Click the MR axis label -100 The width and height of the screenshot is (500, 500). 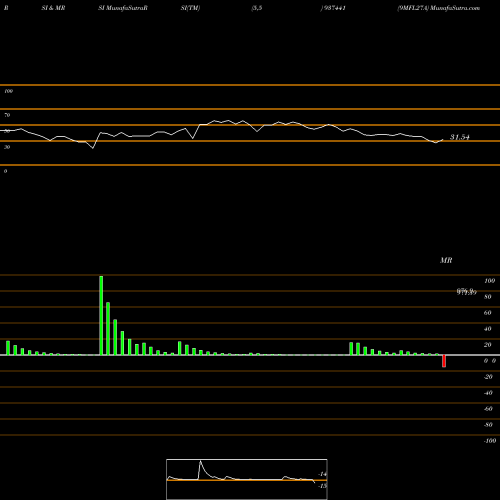(x=490, y=441)
